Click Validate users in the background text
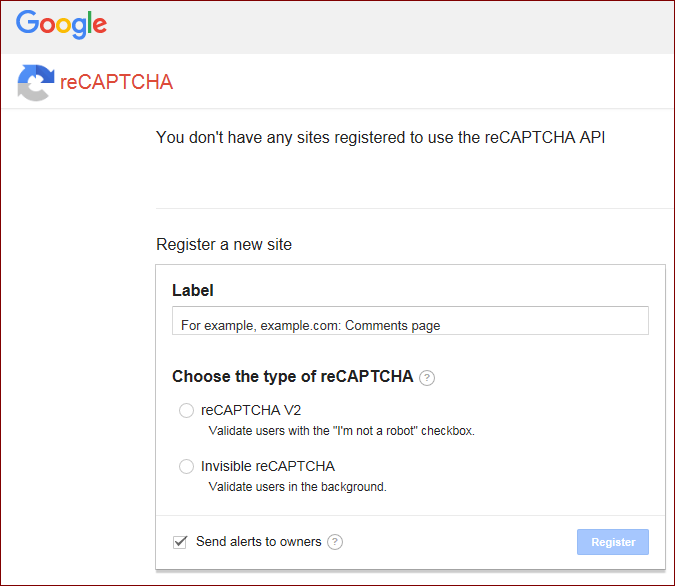This screenshot has height=586, width=675. (x=297, y=487)
